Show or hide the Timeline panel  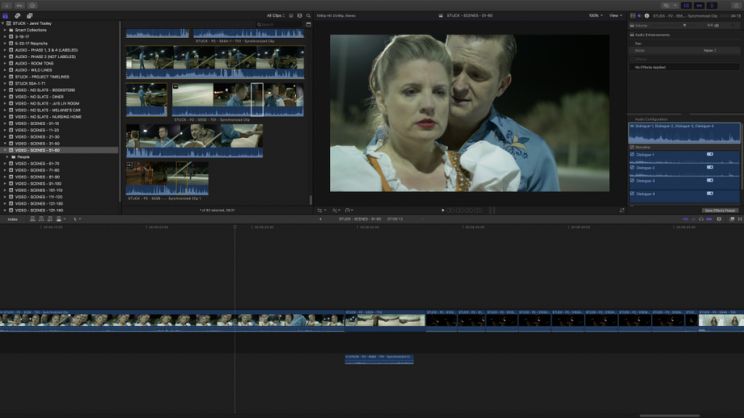[699, 5]
